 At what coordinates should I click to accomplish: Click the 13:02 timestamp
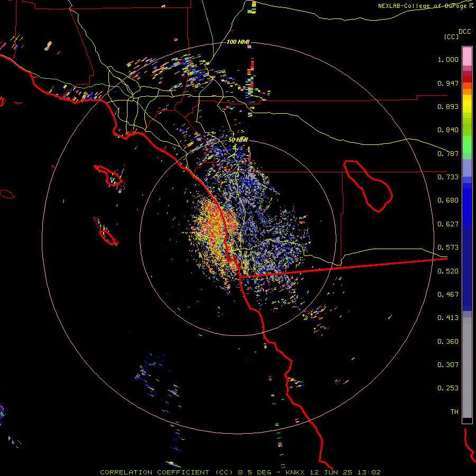tap(368, 472)
